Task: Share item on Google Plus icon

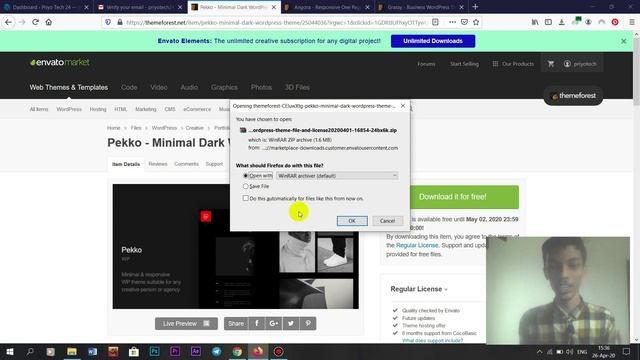Action: tap(274, 323)
